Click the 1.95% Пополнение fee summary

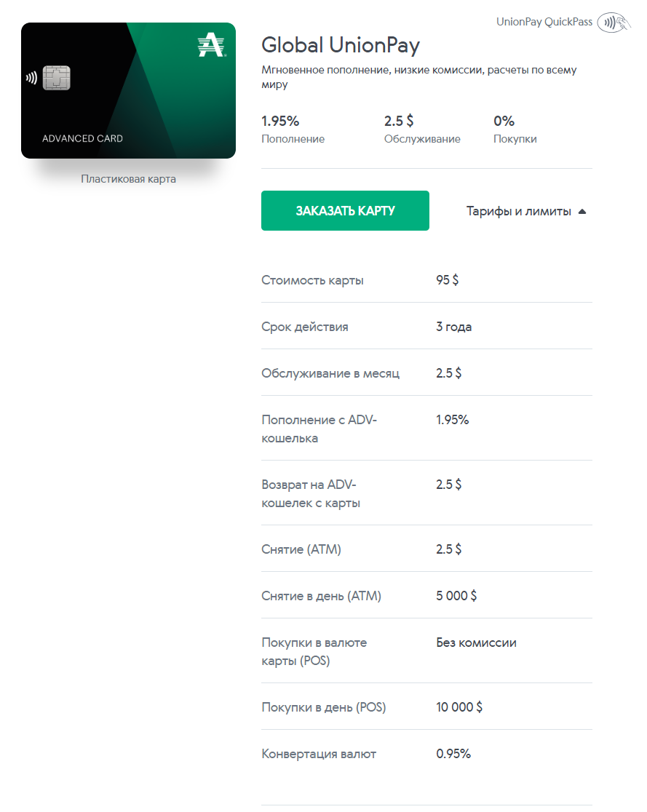click(293, 130)
